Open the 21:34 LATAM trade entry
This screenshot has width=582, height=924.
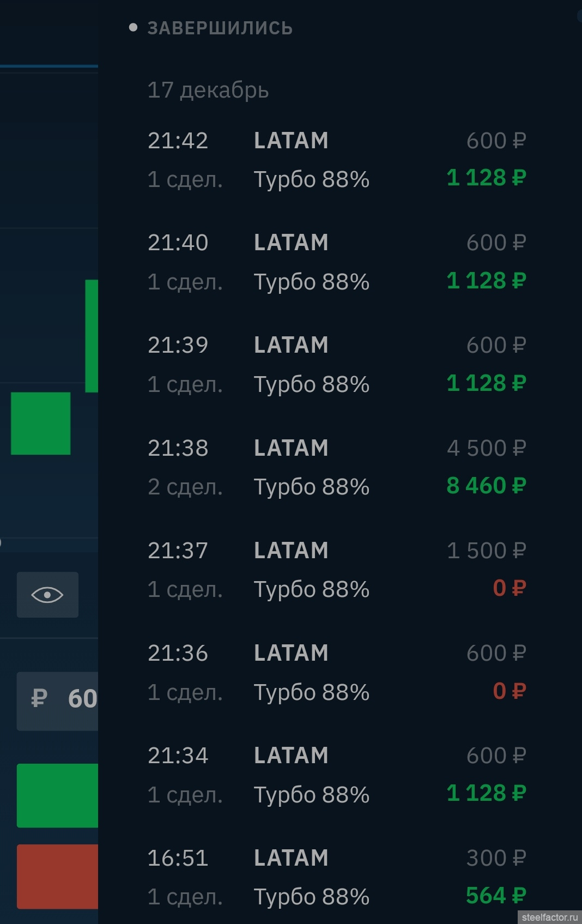tap(337, 775)
